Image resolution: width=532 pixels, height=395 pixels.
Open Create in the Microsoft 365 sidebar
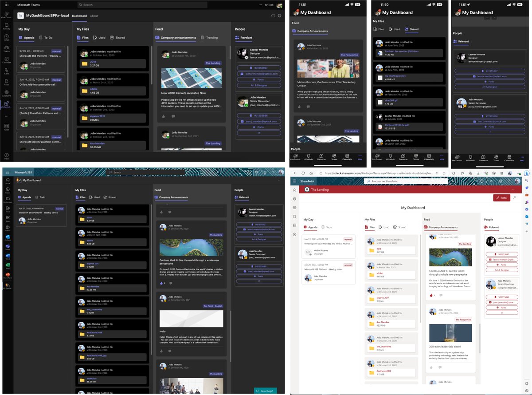[8, 191]
